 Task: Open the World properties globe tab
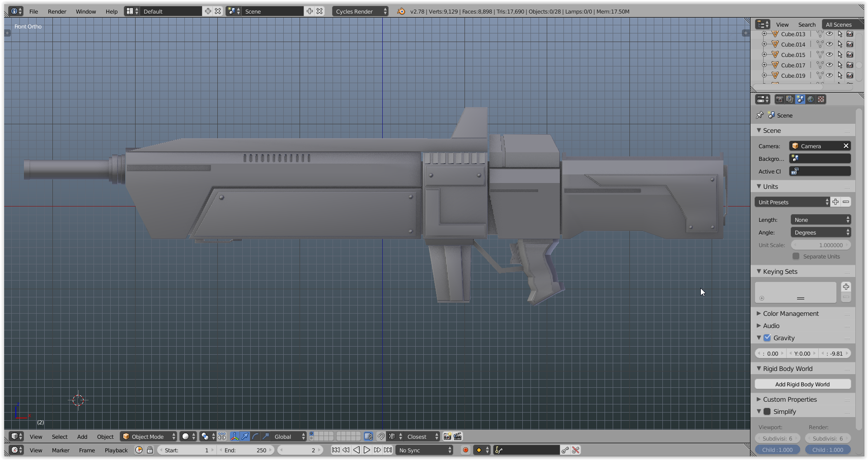coord(811,99)
